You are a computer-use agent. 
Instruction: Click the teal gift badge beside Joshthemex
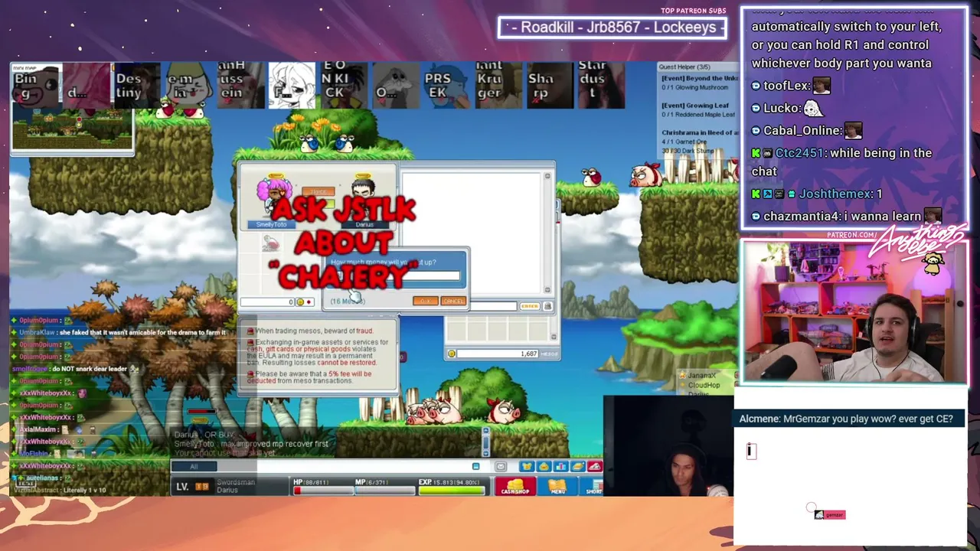(x=792, y=194)
